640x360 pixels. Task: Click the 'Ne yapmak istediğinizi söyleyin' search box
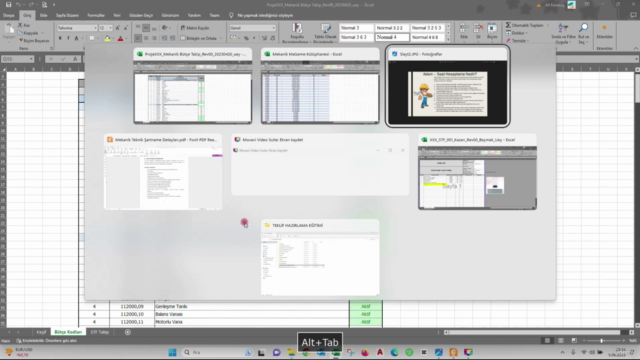(265, 16)
